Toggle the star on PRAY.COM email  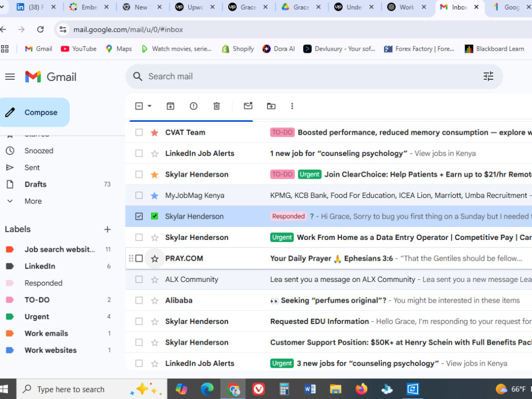pyautogui.click(x=155, y=259)
